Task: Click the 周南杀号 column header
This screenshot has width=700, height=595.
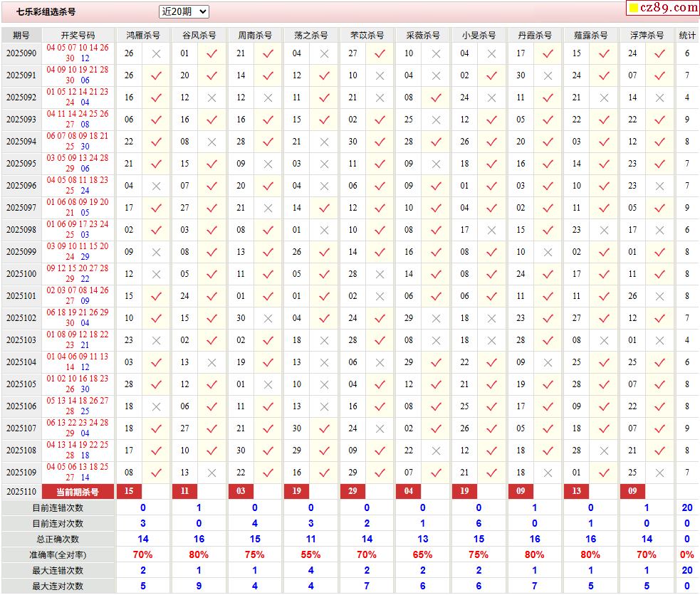Action: coord(255,36)
